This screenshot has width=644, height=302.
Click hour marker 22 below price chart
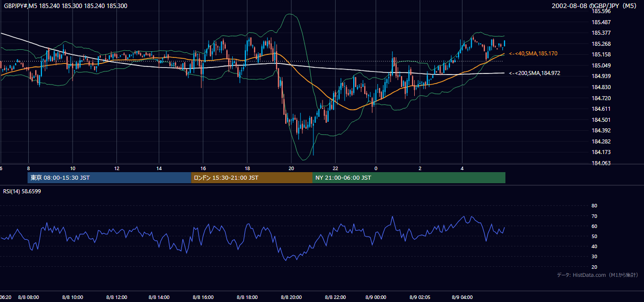coord(336,168)
